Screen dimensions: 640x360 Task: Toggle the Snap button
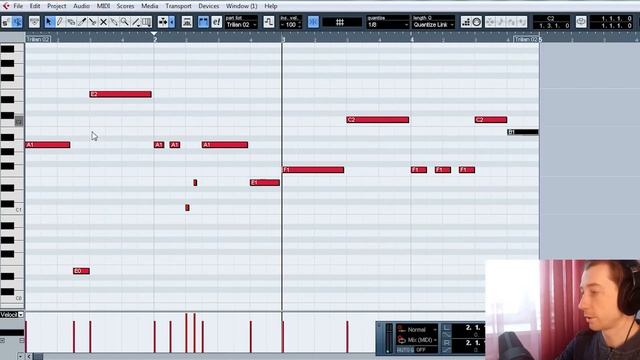(x=313, y=22)
